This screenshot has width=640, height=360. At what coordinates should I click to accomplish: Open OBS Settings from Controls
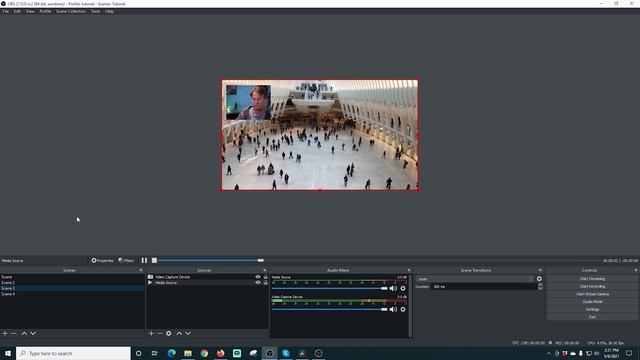pos(592,309)
